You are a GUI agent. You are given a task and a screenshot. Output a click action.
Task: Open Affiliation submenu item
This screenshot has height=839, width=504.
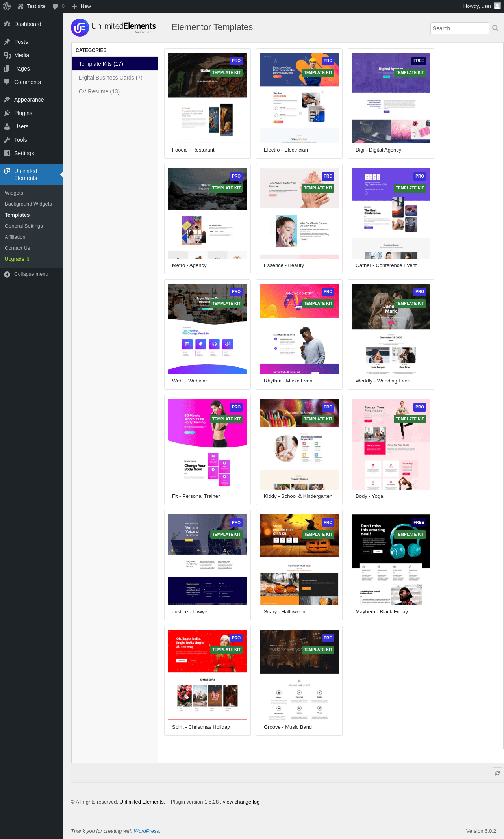pyautogui.click(x=15, y=237)
